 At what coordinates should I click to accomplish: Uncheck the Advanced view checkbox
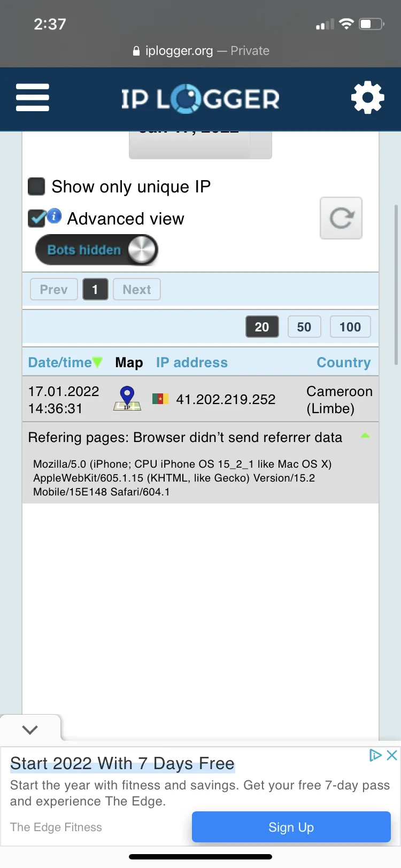(x=37, y=218)
